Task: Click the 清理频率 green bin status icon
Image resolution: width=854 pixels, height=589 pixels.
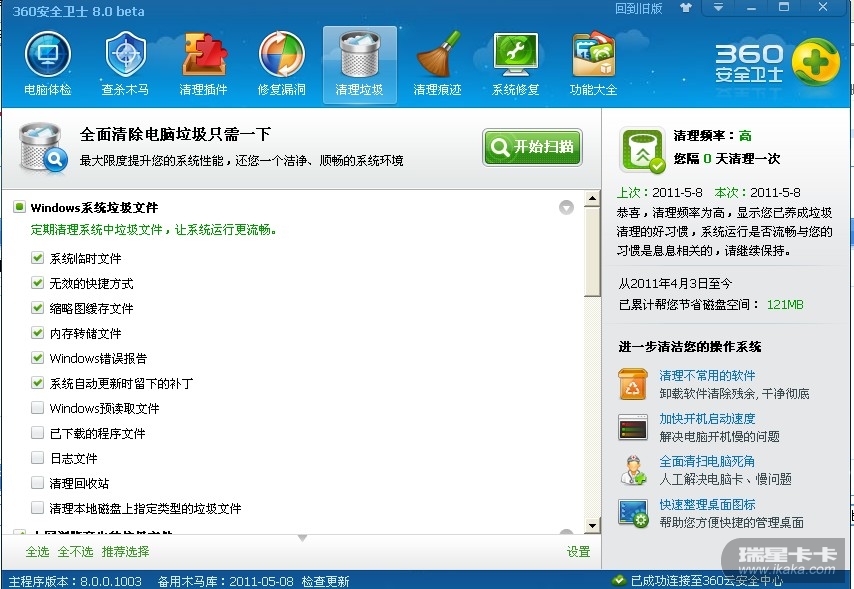Action: (642, 150)
